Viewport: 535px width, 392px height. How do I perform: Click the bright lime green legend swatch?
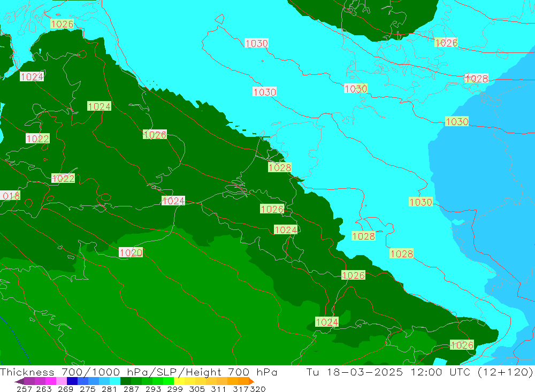coord(169,381)
